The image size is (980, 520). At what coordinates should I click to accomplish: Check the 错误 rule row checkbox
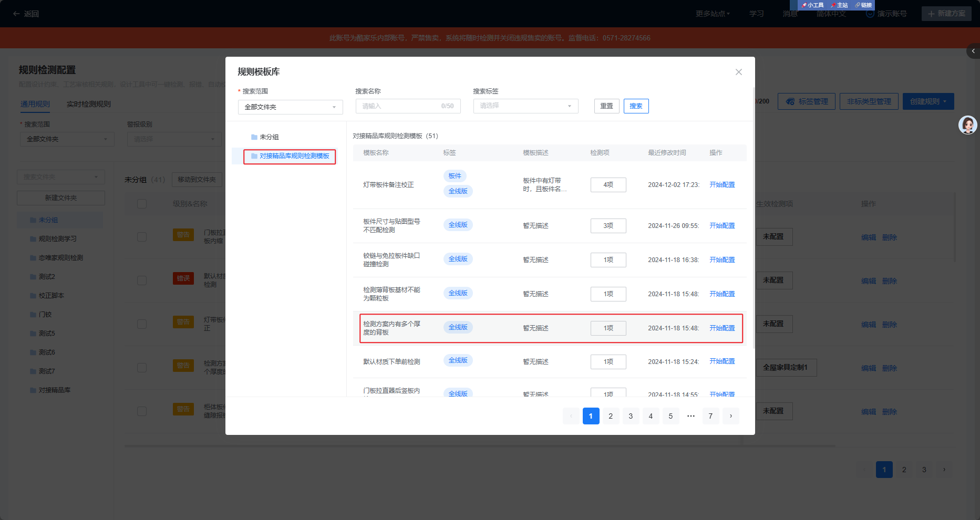pos(142,280)
